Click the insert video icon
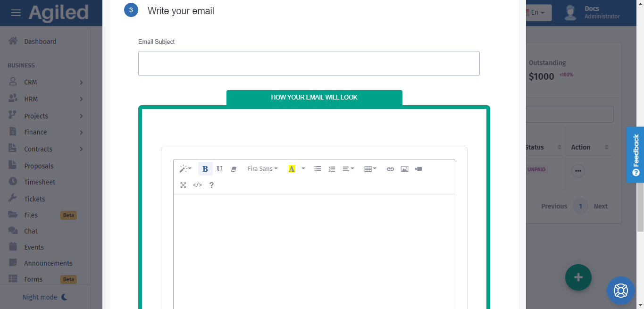The height and width of the screenshot is (309, 644). (418, 169)
